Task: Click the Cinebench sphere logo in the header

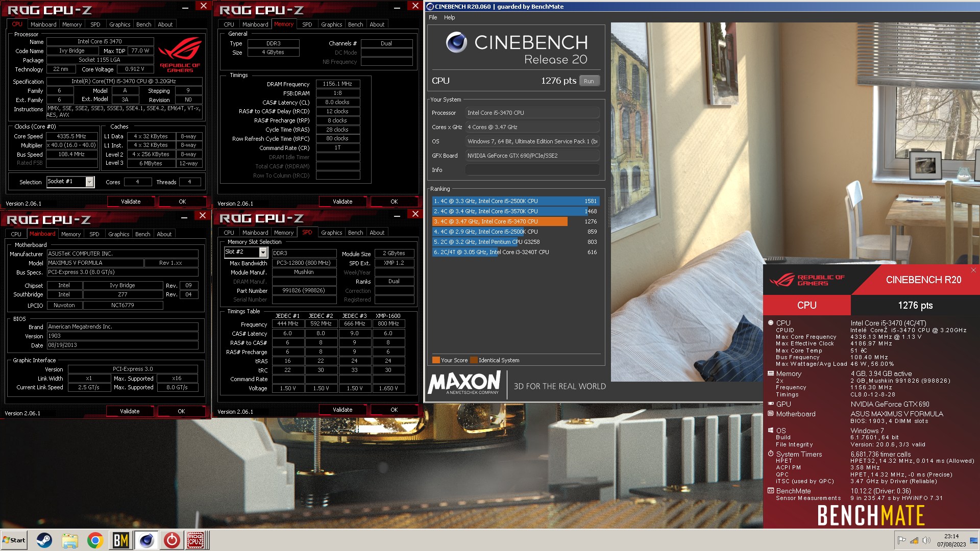Action: click(456, 42)
